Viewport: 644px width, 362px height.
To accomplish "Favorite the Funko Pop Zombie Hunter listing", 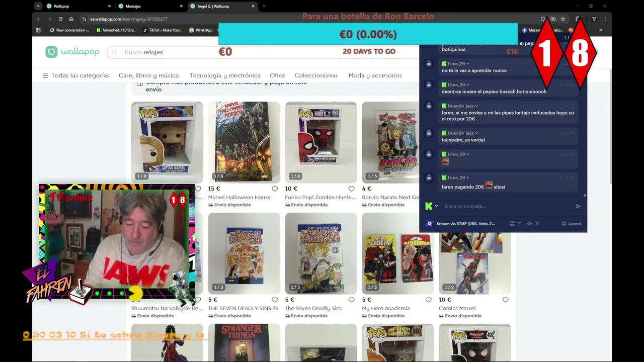I will pos(352,189).
